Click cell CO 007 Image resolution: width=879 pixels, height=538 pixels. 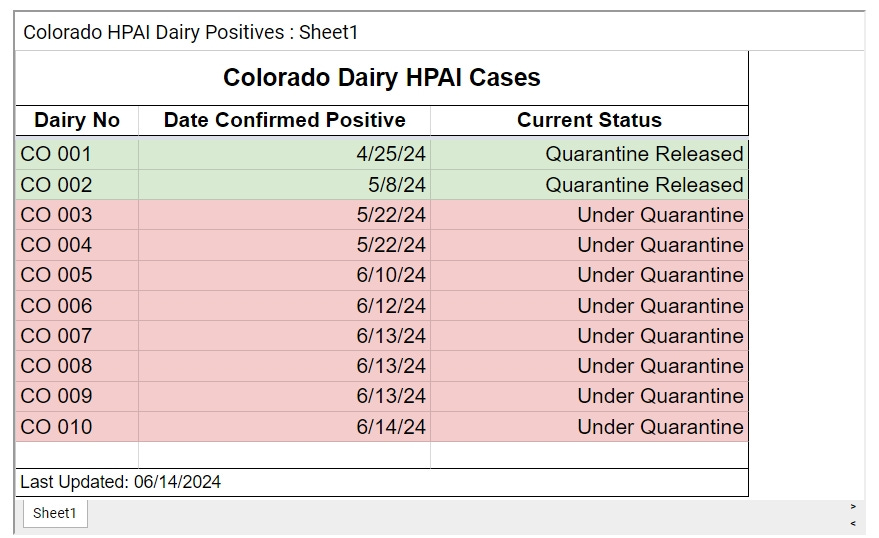pos(77,336)
